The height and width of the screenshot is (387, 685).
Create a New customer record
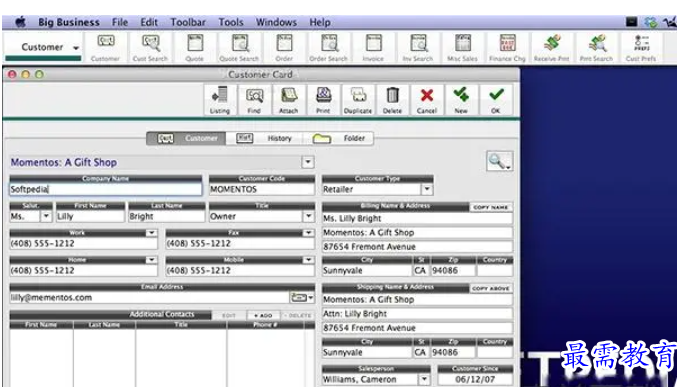(461, 100)
